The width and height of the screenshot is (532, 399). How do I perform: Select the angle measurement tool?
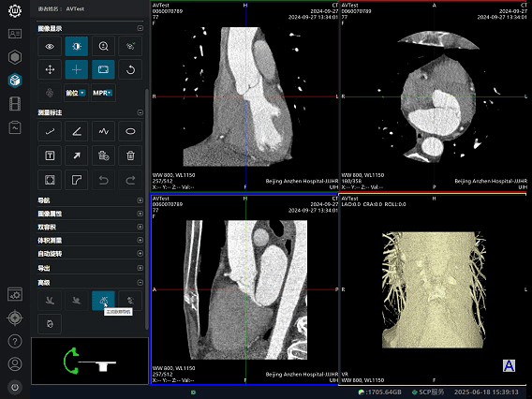77,131
